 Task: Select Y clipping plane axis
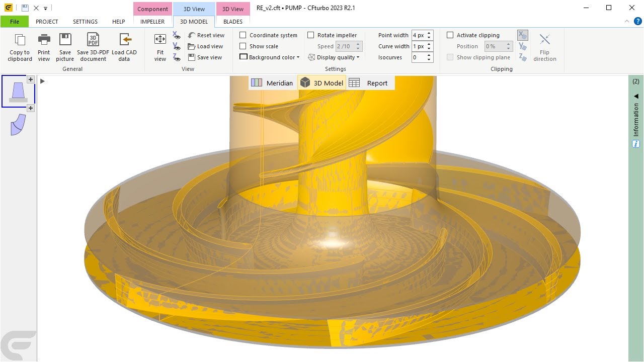[523, 46]
